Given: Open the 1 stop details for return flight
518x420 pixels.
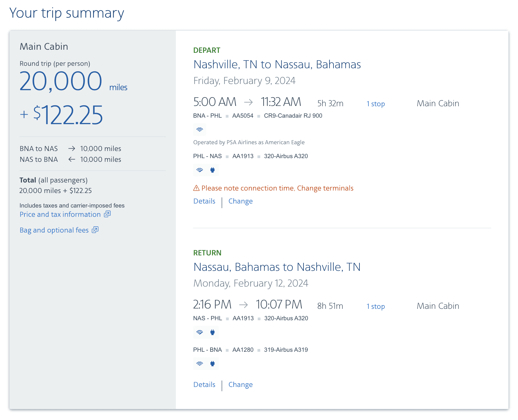Looking at the screenshot, I should [375, 306].
